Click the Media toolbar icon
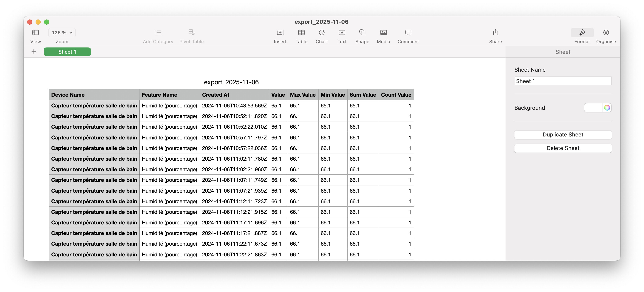The image size is (644, 292). 383,33
